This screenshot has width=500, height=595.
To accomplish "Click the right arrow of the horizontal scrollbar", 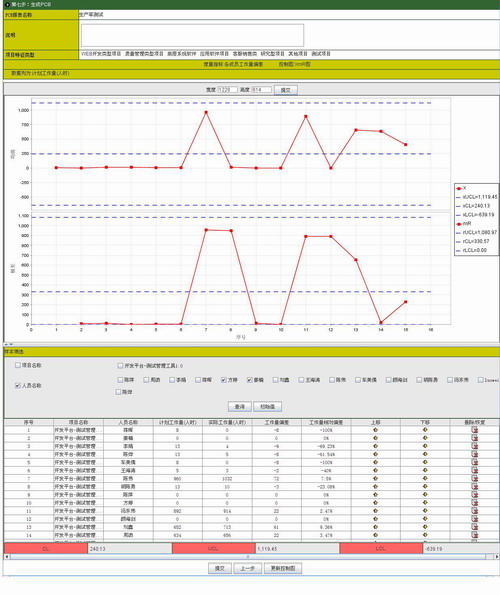I will point(496,557).
